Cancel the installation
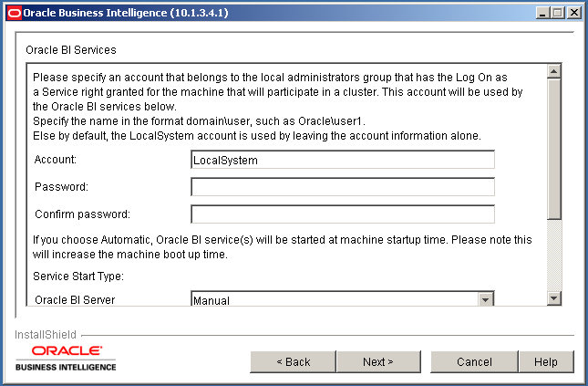The image size is (588, 386). coord(474,362)
